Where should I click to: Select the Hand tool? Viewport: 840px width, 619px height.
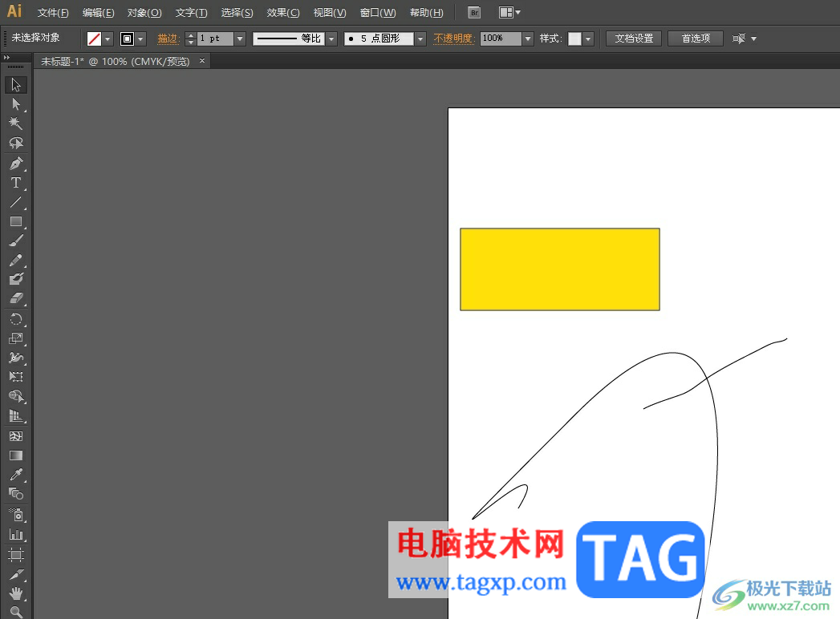pyautogui.click(x=16, y=594)
